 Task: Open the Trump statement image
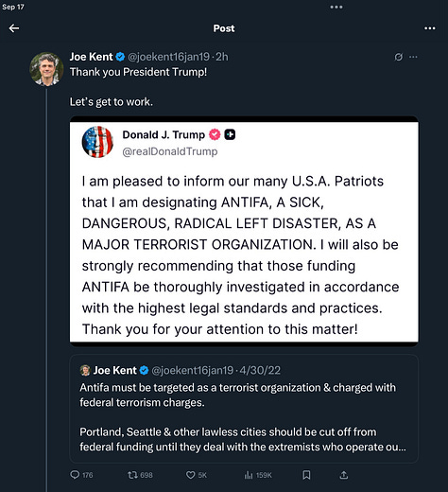244,231
